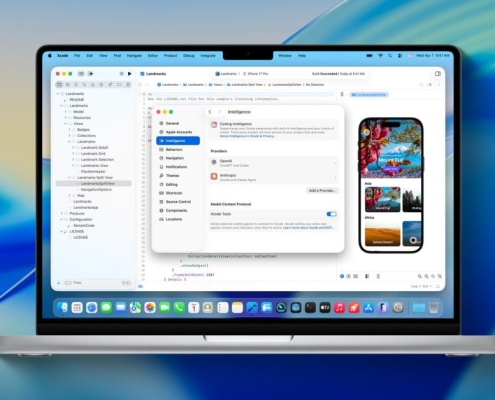This screenshot has width=495, height=400.
Task: Select the LandmarksSplitView file in navigator
Action: click(x=94, y=184)
